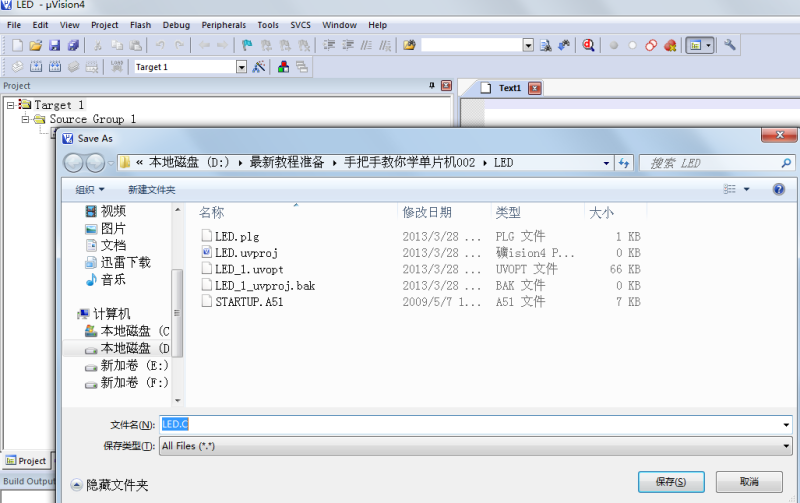Screen dimensions: 800x503
Task: Open the Target 1 selection dropdown
Action: (x=241, y=67)
